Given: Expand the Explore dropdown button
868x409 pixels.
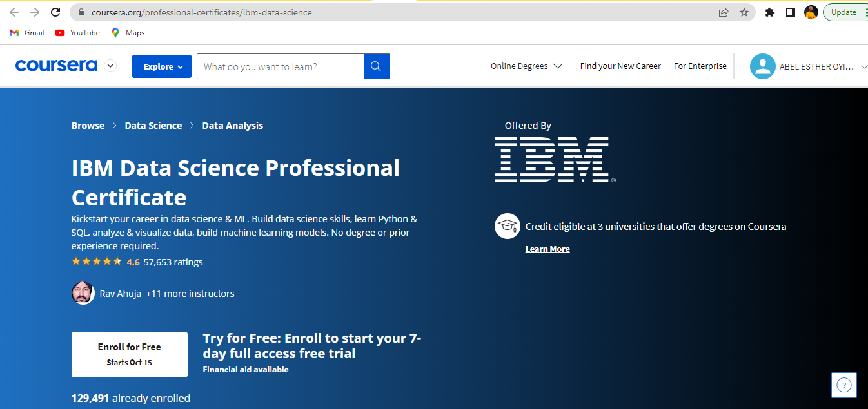Looking at the screenshot, I should [x=162, y=66].
